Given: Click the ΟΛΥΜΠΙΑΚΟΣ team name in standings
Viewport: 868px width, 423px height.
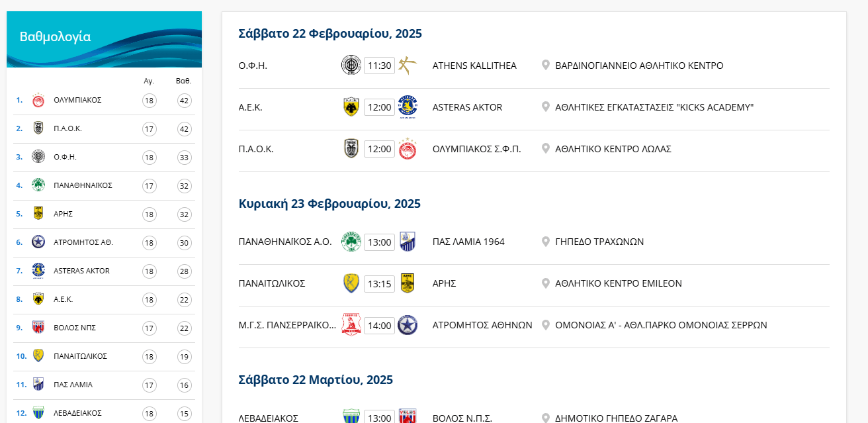Looking at the screenshot, I should tap(77, 100).
